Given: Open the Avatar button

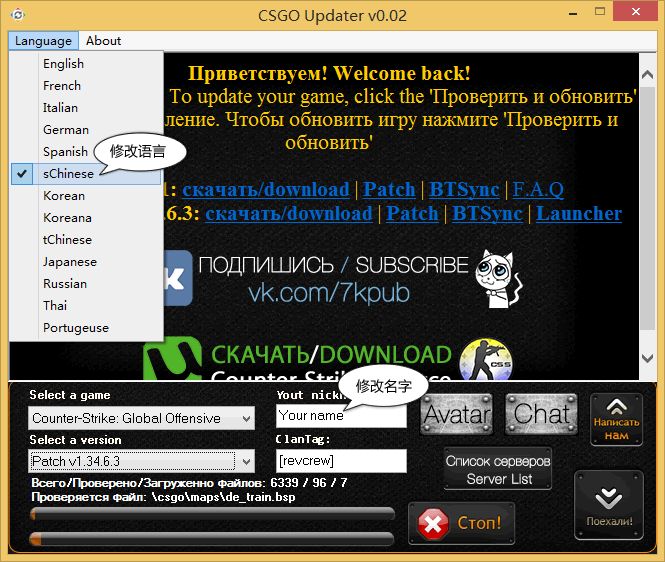Looking at the screenshot, I should 457,414.
